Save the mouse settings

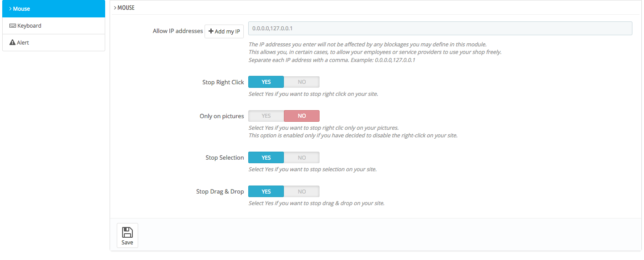point(127,235)
